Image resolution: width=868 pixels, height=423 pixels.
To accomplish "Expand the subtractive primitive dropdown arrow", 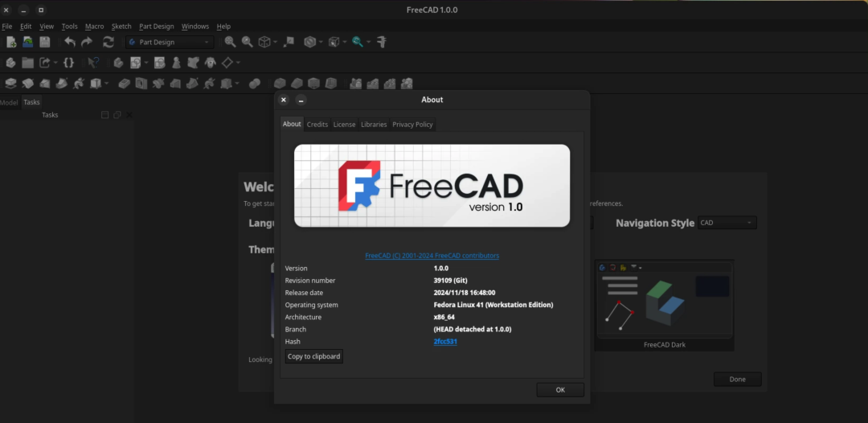I will point(237,84).
